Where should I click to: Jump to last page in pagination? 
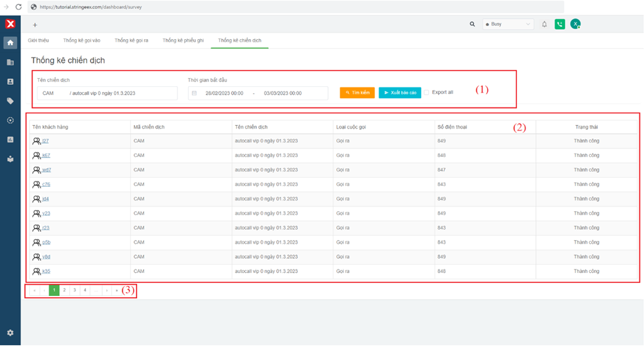(x=117, y=290)
